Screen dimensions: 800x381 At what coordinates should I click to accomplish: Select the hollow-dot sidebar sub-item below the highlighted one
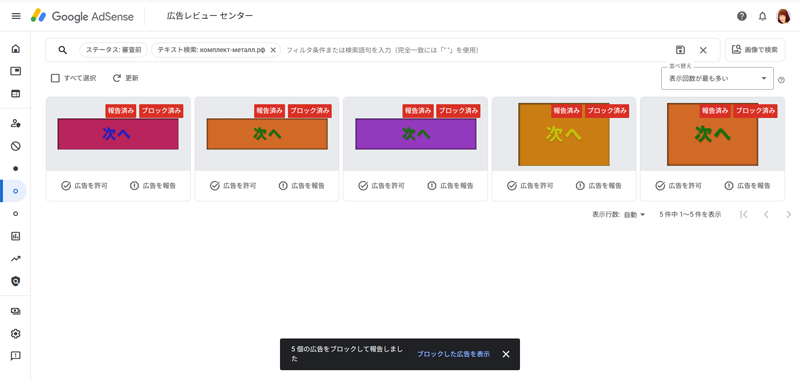[15, 214]
